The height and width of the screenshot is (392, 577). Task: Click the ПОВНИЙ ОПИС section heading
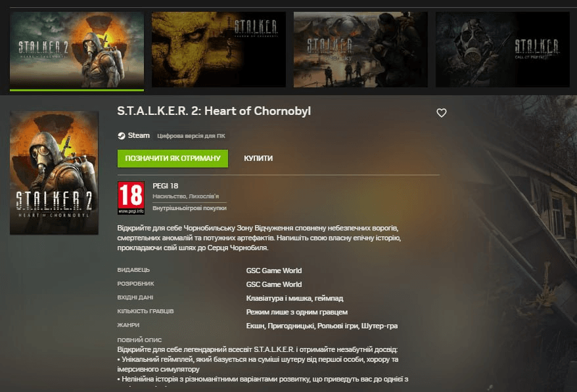[x=139, y=340]
